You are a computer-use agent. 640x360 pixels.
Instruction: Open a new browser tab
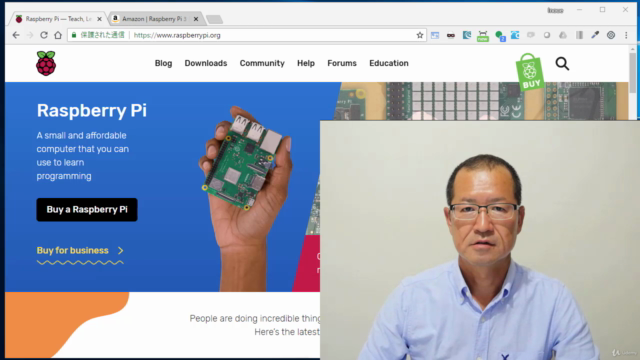coord(214,19)
